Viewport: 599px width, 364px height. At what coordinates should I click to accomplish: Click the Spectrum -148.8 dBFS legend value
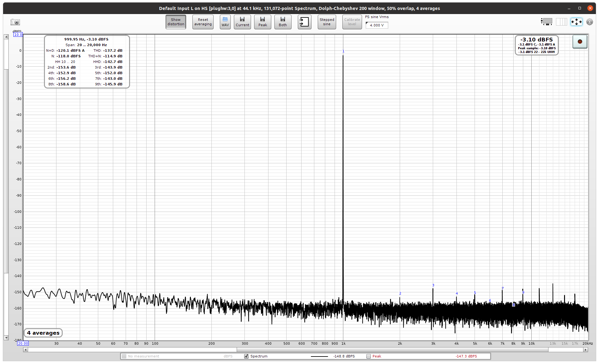pyautogui.click(x=344, y=356)
